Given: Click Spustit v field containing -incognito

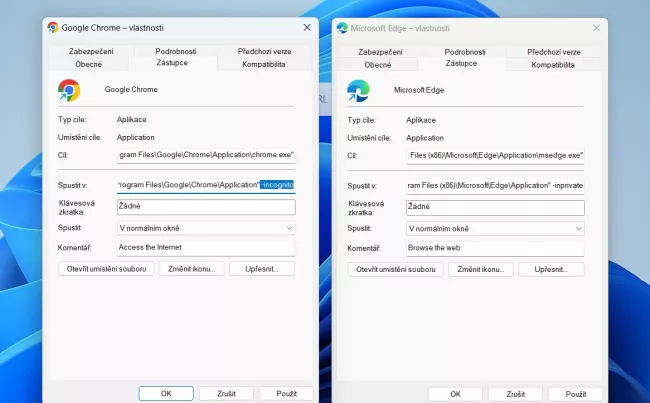Looking at the screenshot, I should (x=206, y=185).
